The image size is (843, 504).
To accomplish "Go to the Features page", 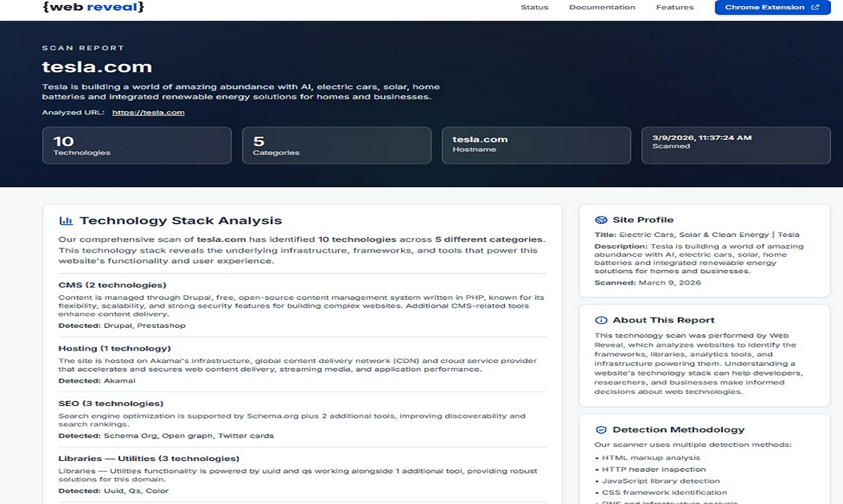I will click(x=674, y=7).
